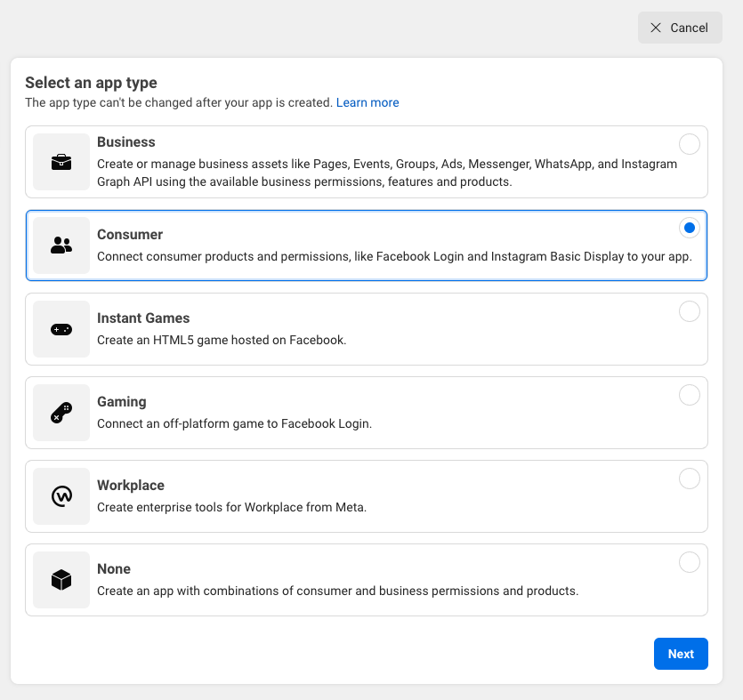Select the Gaming radio button
Screen dimensions: 743x700
(x=690, y=395)
